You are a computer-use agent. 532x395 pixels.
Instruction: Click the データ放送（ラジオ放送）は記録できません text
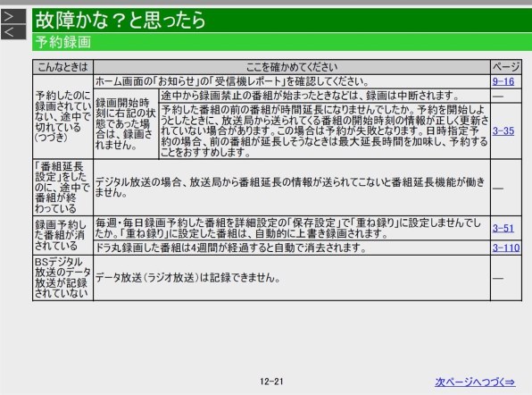coord(188,278)
